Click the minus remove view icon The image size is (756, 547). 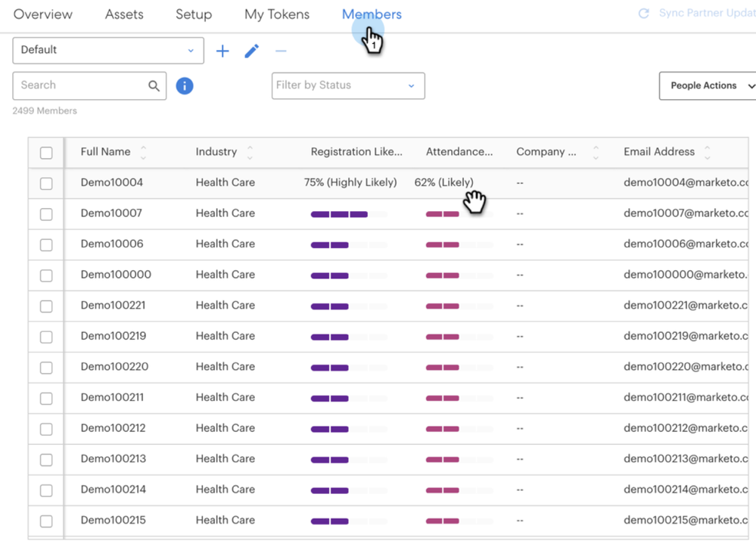click(x=281, y=51)
